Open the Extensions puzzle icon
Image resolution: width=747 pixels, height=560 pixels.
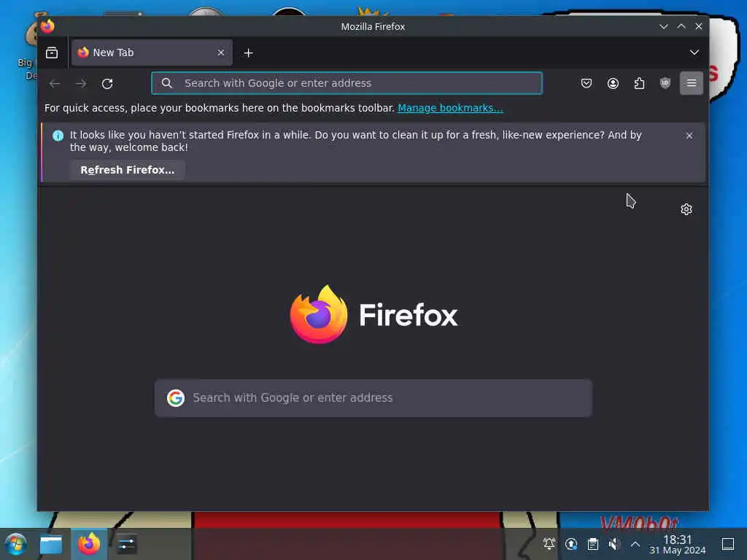tap(639, 83)
